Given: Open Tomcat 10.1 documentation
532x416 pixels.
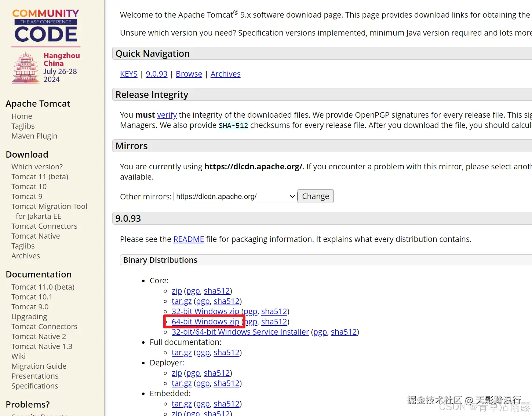Looking at the screenshot, I should pos(32,297).
